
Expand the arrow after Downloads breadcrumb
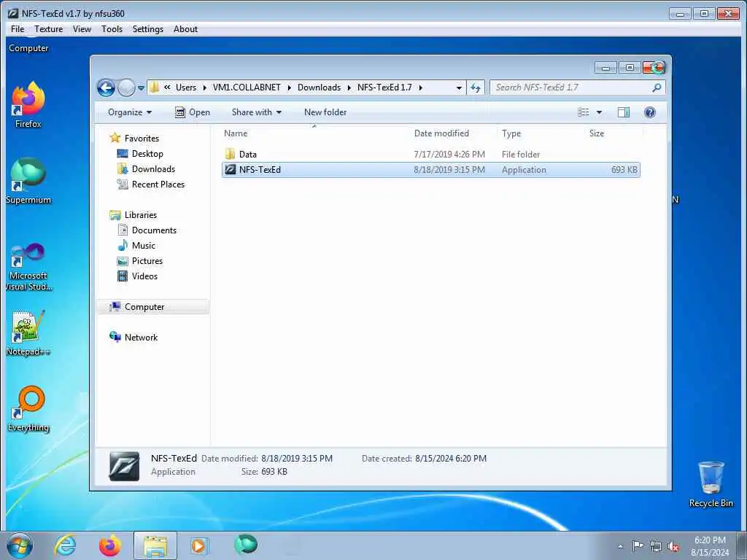click(x=349, y=87)
